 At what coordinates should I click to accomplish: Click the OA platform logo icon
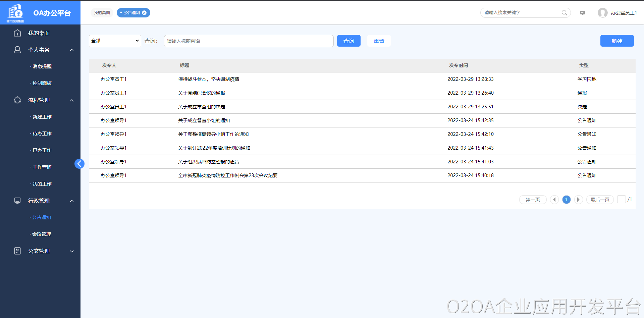[15, 13]
